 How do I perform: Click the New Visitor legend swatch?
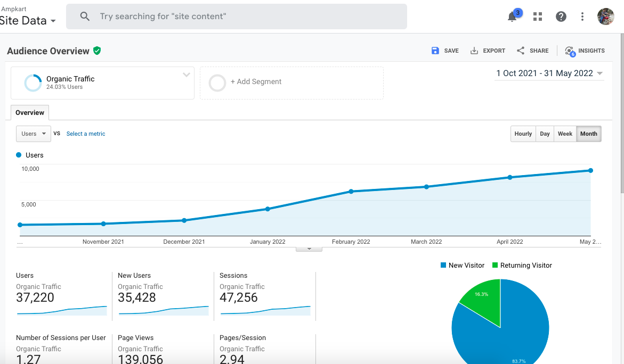pos(443,265)
